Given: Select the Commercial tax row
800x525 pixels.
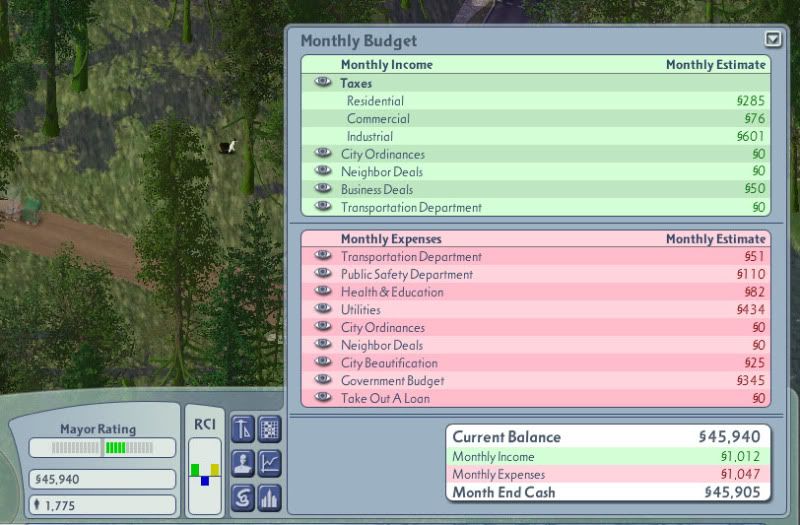Looking at the screenshot, I should 536,118.
